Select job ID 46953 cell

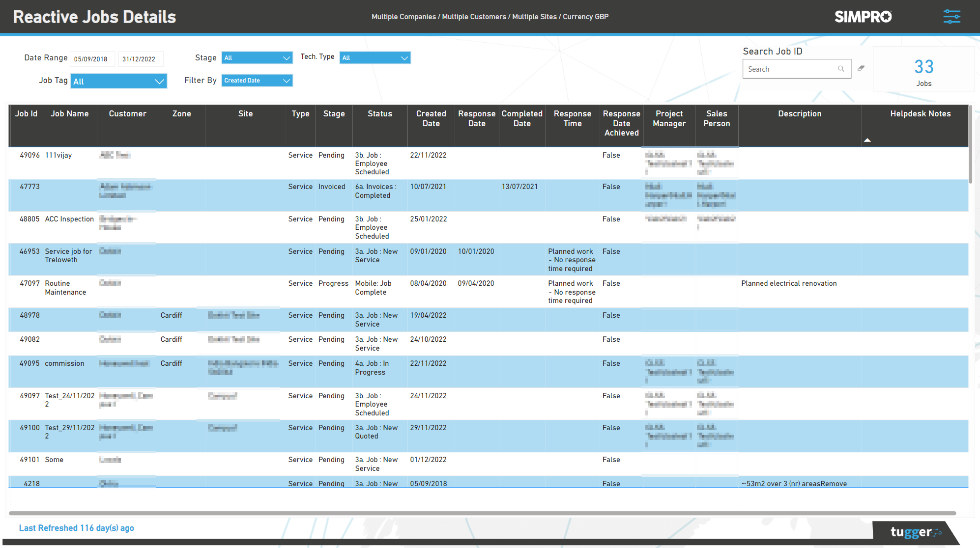(x=29, y=251)
